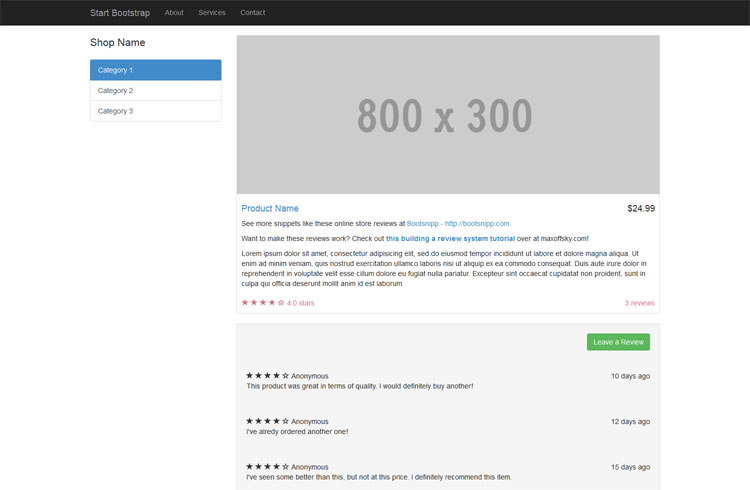Screen dimensions: 750x490
Task: Visit the Bootsnipp website link
Action: [x=458, y=223]
